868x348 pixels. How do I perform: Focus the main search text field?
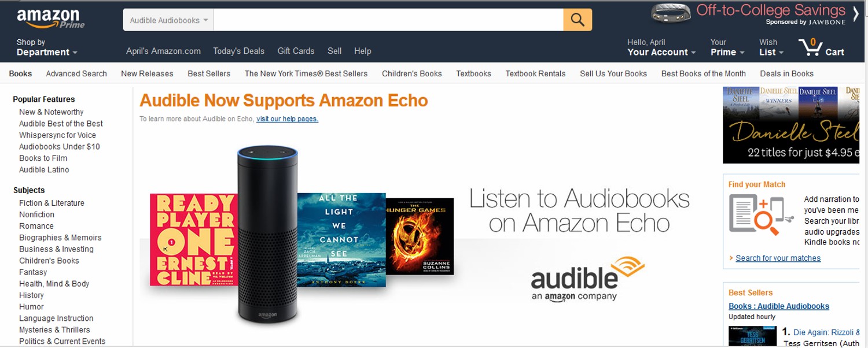coord(388,20)
